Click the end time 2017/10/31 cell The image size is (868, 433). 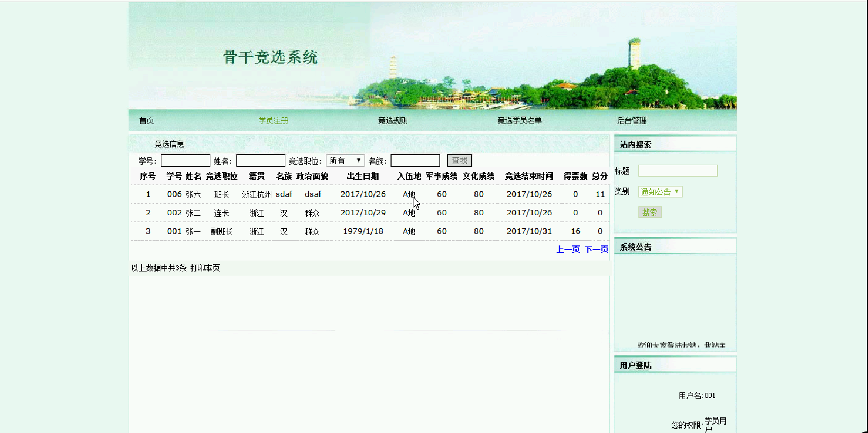[x=529, y=231]
